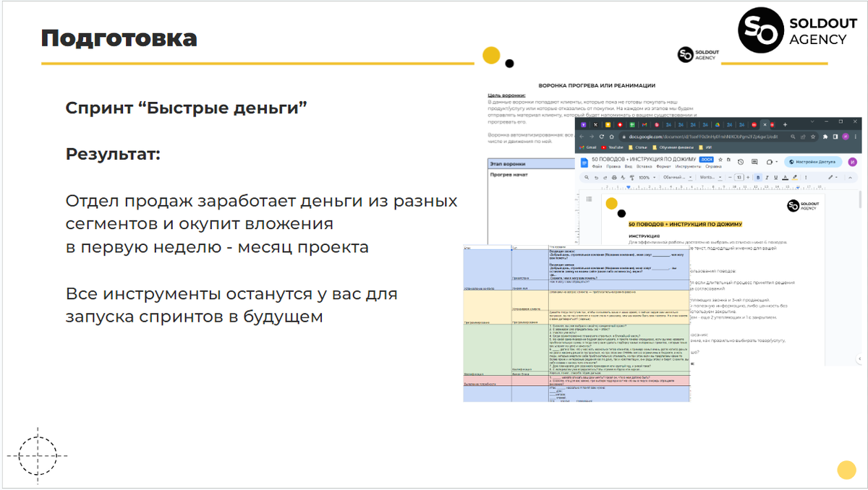Open a new Chrome tab with plus
The image size is (868, 490).
coord(785,124)
